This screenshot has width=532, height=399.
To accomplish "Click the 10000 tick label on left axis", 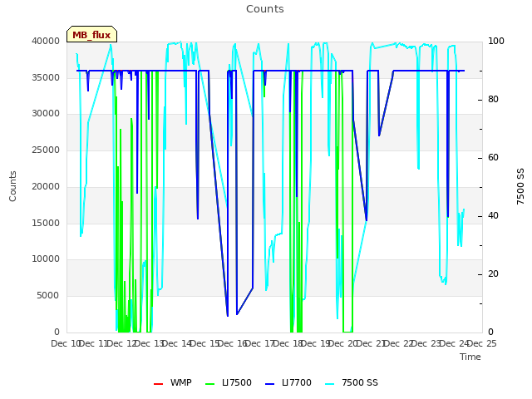I will click(x=46, y=259).
